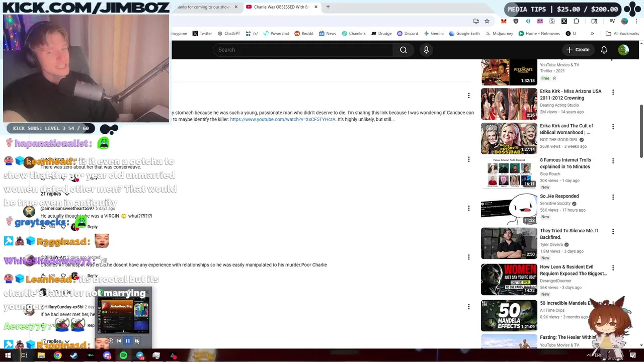This screenshot has width=644, height=362.
Task: Open options for They Tried To Silence Me video
Action: [613, 232]
